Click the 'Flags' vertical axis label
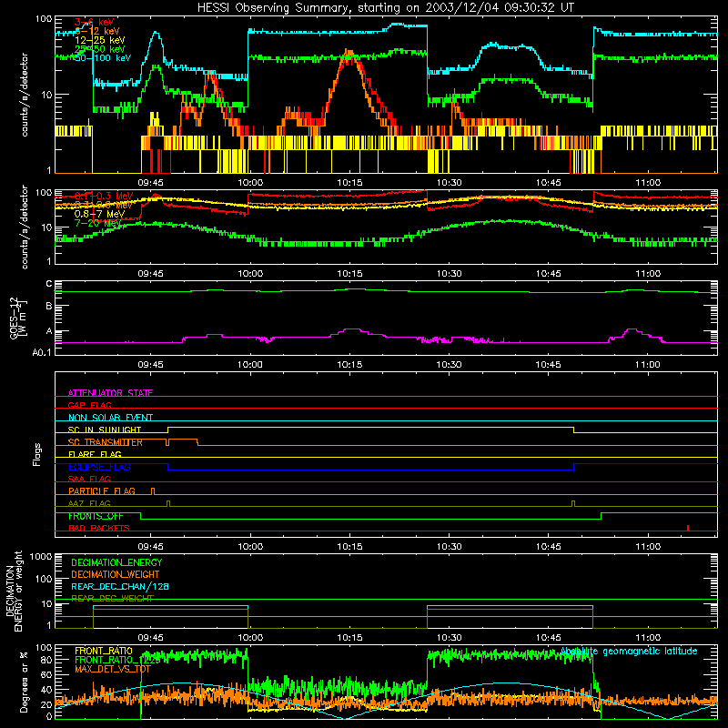The image size is (728, 728). [37, 454]
